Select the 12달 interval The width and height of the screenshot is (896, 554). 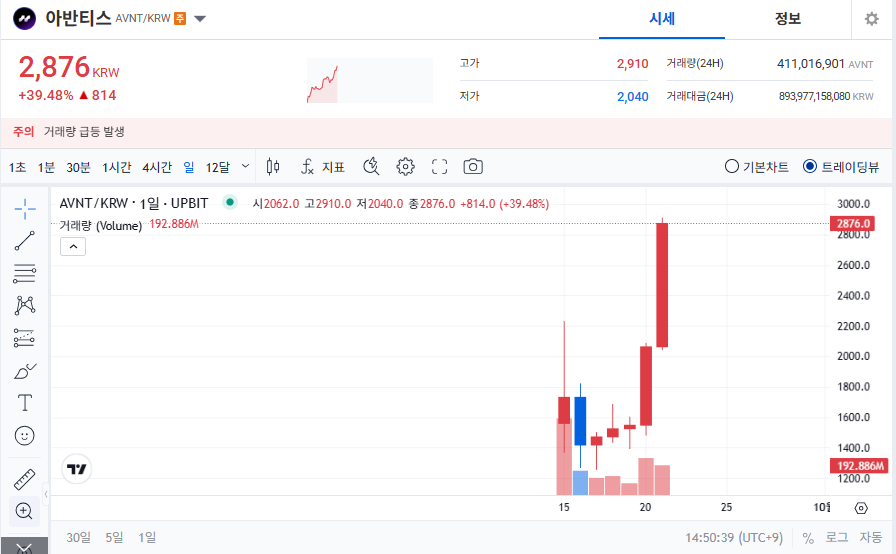point(218,167)
